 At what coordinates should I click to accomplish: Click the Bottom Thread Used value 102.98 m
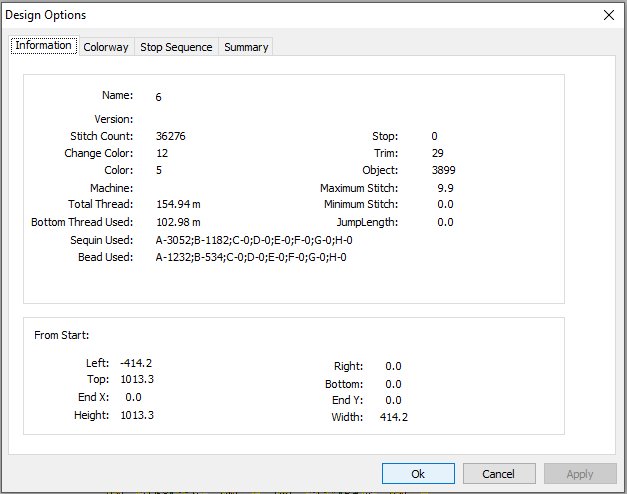coord(178,222)
